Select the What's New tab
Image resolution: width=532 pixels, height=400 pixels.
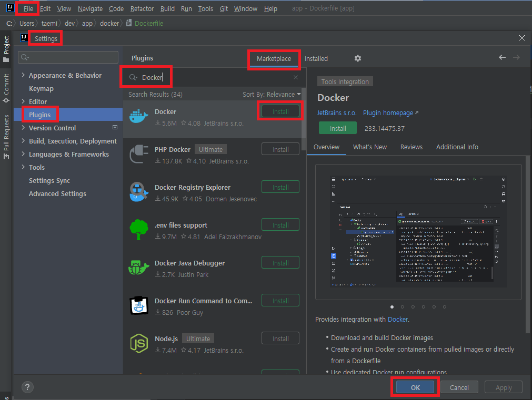369,147
